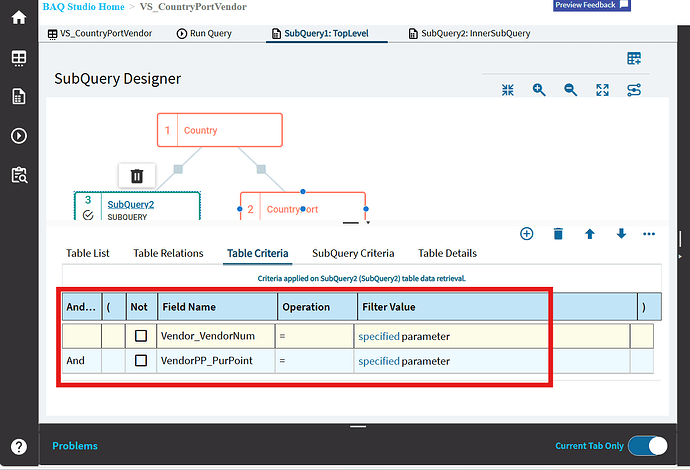Click specified link in Vendor_VendorNum row
The width and height of the screenshot is (690, 470).
378,336
